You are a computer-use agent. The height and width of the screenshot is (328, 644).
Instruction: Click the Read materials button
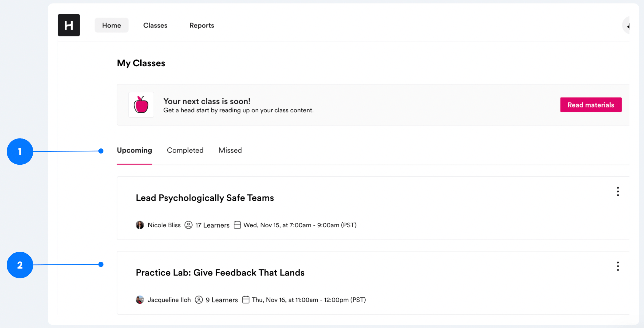pyautogui.click(x=590, y=105)
